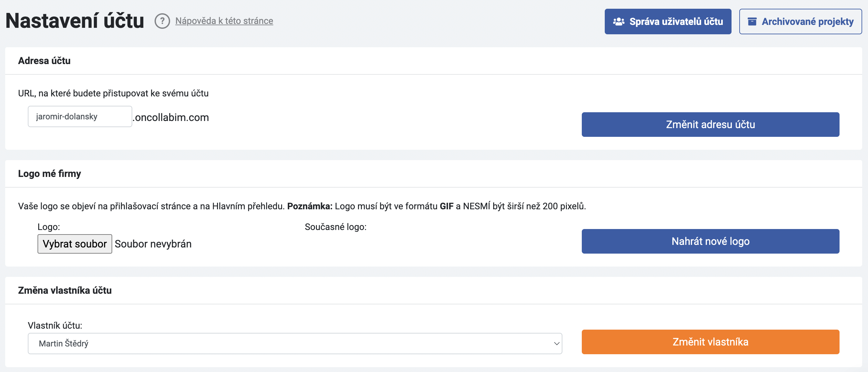868x372 pixels.
Task: Focus the jaromir-dolansky URL input field
Action: click(x=80, y=116)
